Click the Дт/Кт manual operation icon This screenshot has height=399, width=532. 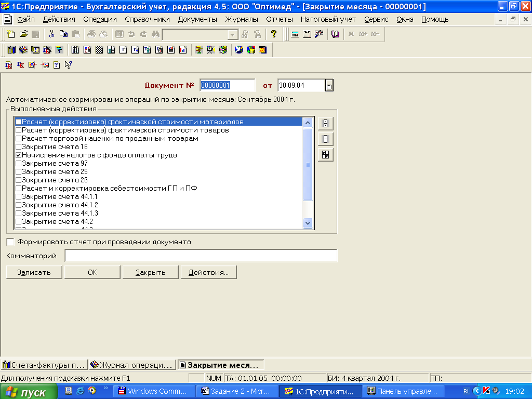coord(47,50)
